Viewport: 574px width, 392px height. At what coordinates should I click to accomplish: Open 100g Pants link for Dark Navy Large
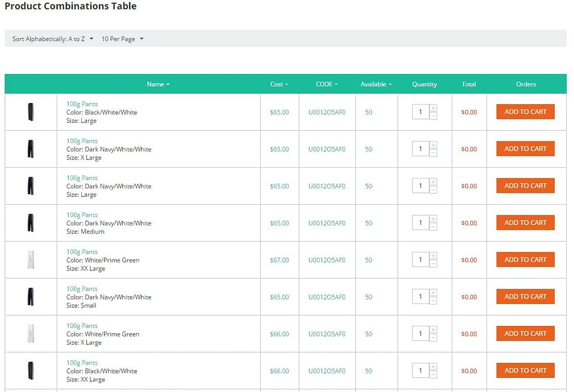[x=82, y=178]
